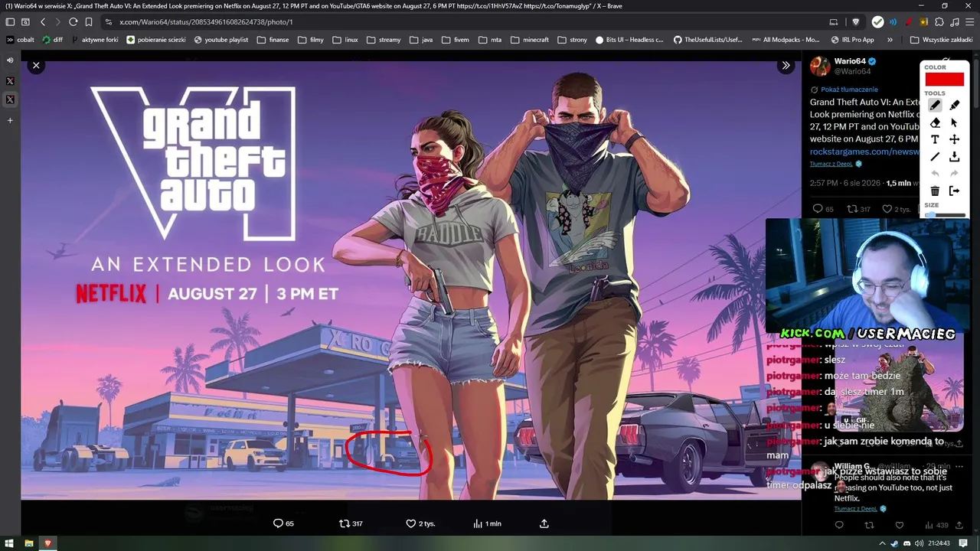Open the cobalt bookmark
980x551 pixels.
click(21, 40)
